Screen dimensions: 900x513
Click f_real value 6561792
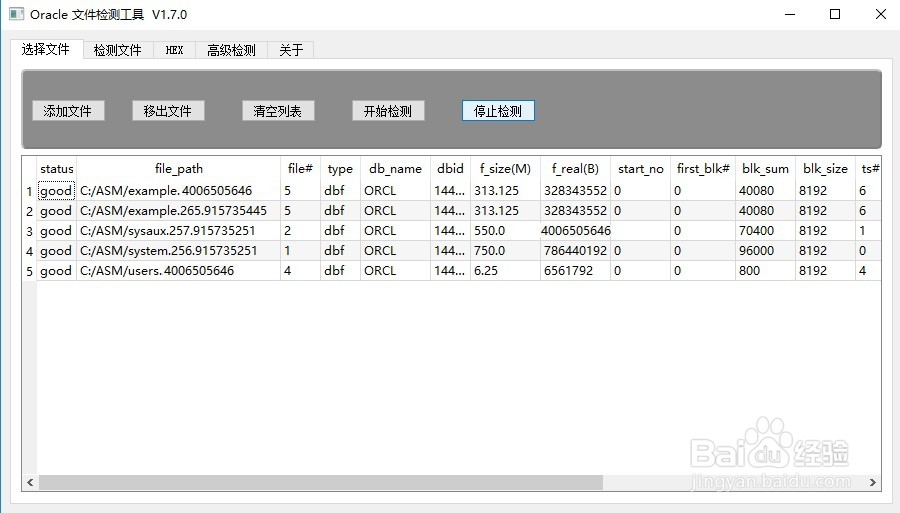(568, 271)
